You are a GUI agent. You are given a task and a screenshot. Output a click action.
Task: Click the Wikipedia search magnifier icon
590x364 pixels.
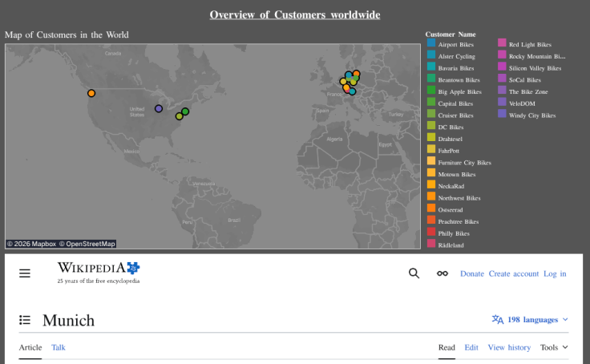(x=414, y=273)
